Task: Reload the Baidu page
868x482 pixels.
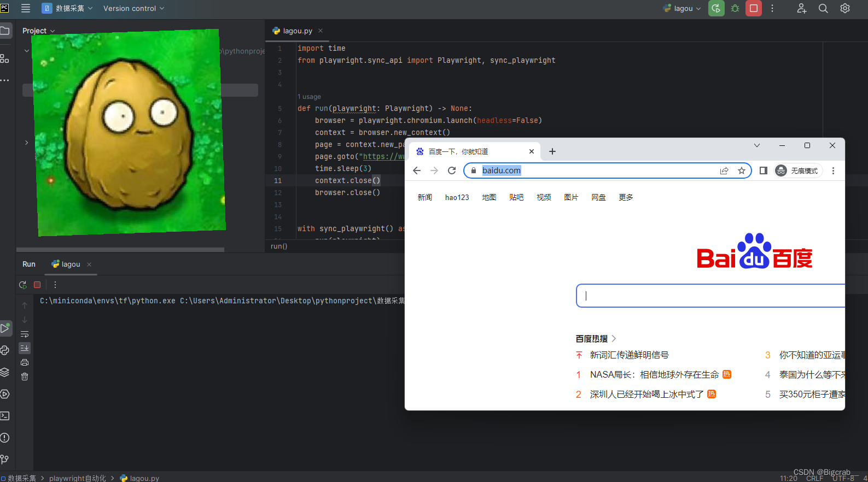Action: [x=452, y=171]
